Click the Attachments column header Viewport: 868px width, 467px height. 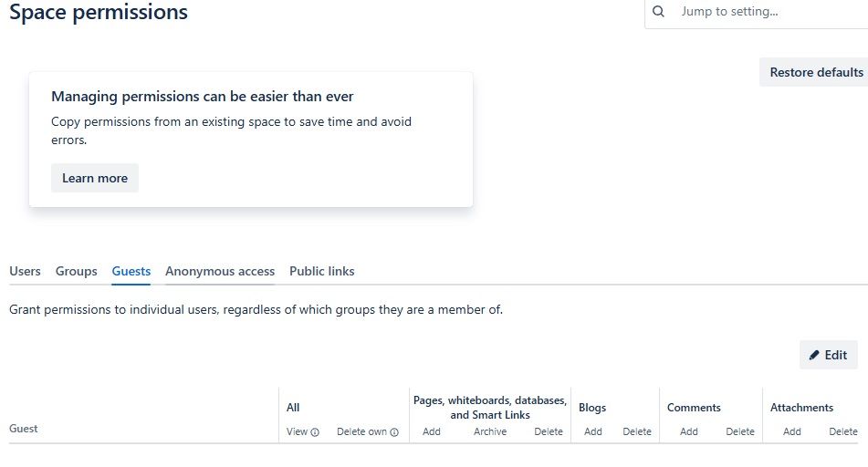pos(801,408)
